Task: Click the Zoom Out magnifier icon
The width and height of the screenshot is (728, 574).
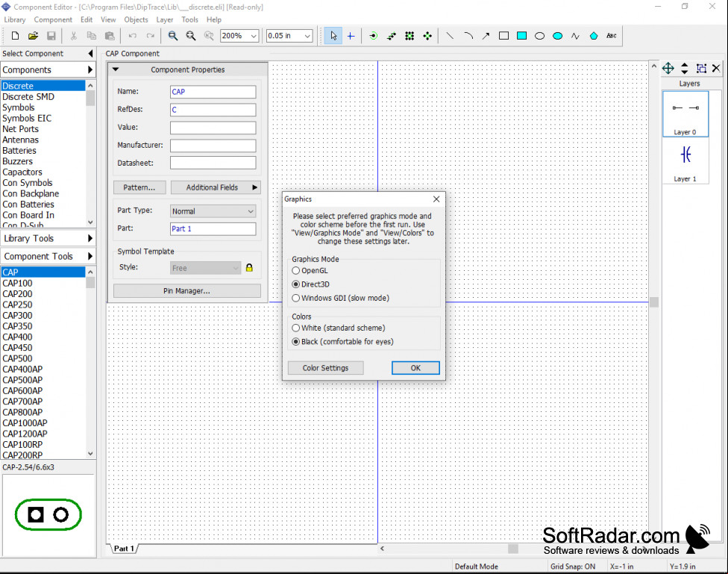Action: 191,36
